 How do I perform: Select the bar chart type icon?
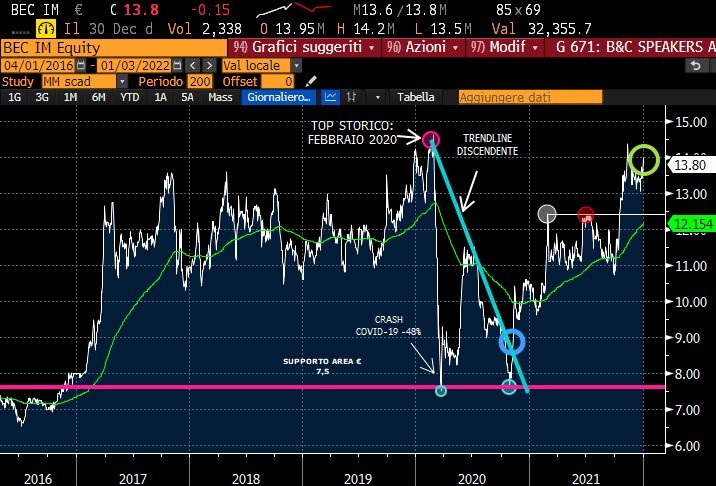(352, 97)
